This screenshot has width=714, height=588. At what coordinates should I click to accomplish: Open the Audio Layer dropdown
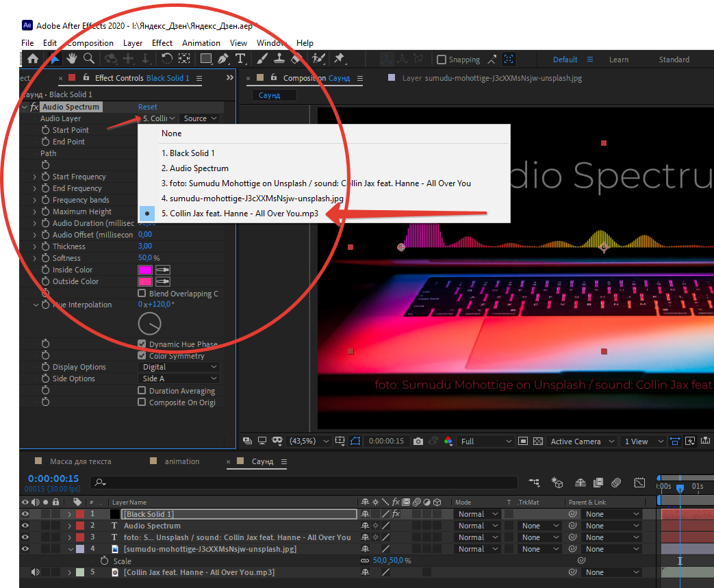pyautogui.click(x=158, y=118)
